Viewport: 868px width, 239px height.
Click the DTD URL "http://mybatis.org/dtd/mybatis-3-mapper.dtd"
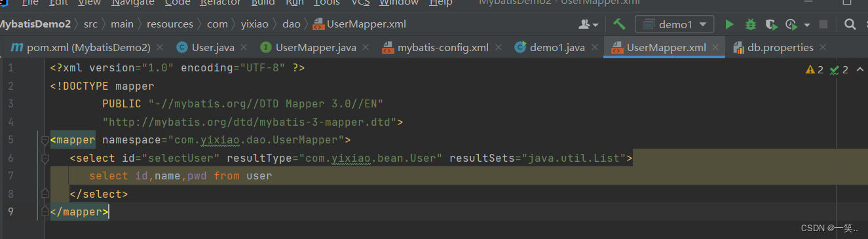pyautogui.click(x=250, y=122)
